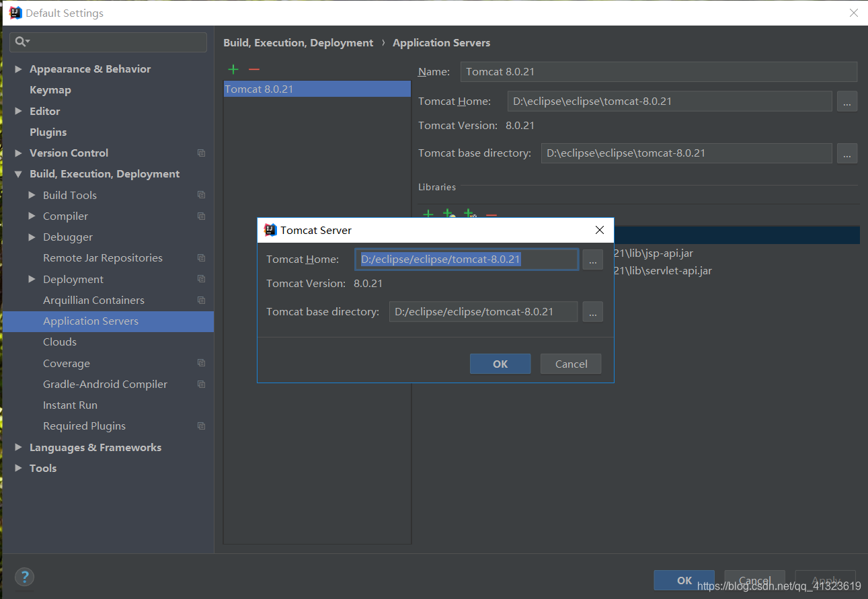Viewport: 868px width, 599px height.
Task: Click the settings search field
Action: tap(108, 42)
